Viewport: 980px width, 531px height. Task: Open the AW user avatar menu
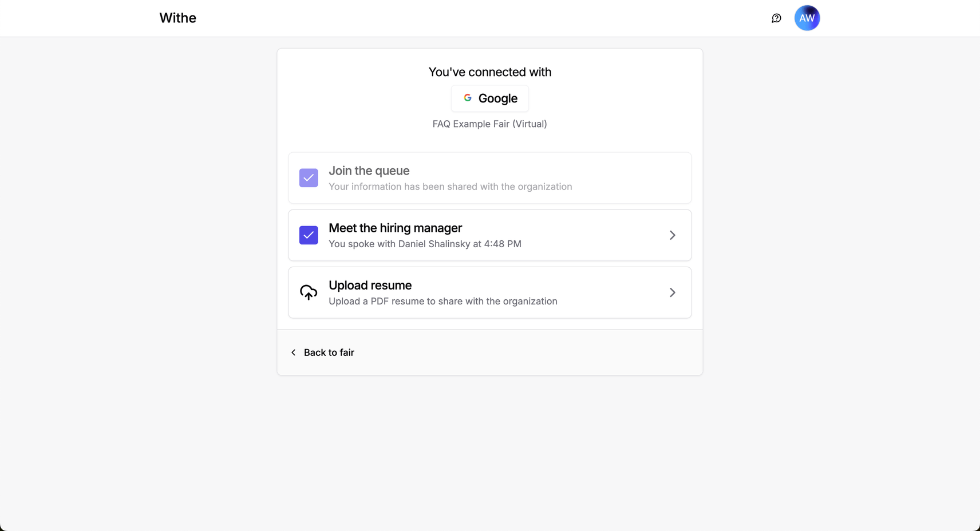807,18
